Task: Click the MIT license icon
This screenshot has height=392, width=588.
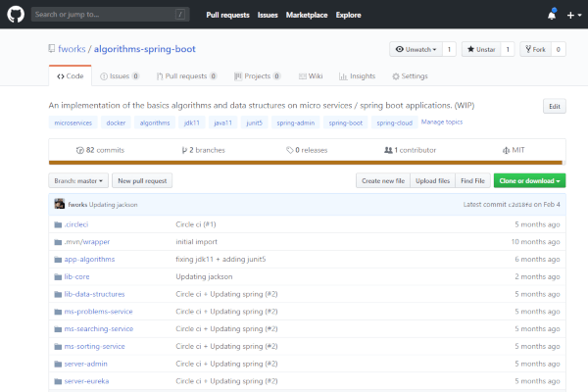Action: point(505,150)
